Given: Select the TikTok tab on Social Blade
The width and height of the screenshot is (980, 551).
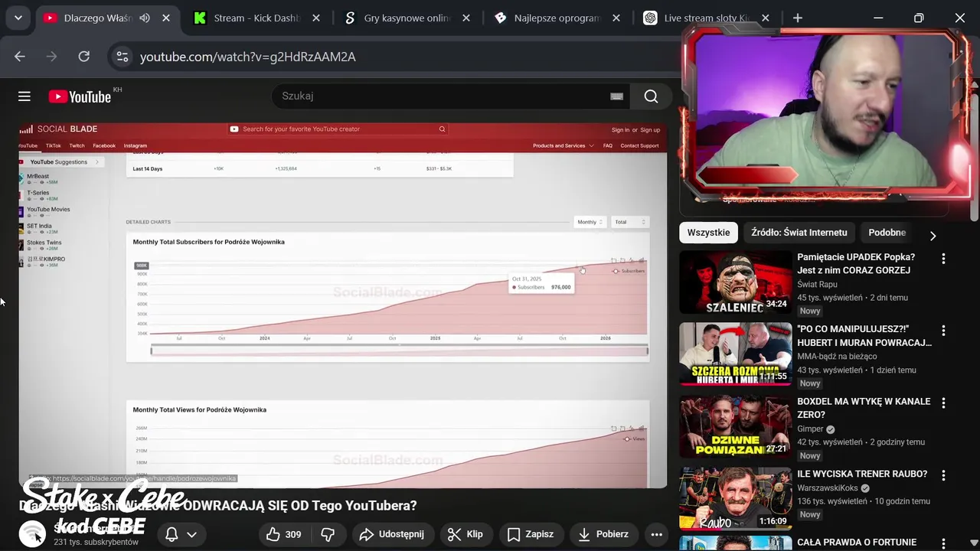Looking at the screenshot, I should [x=53, y=145].
